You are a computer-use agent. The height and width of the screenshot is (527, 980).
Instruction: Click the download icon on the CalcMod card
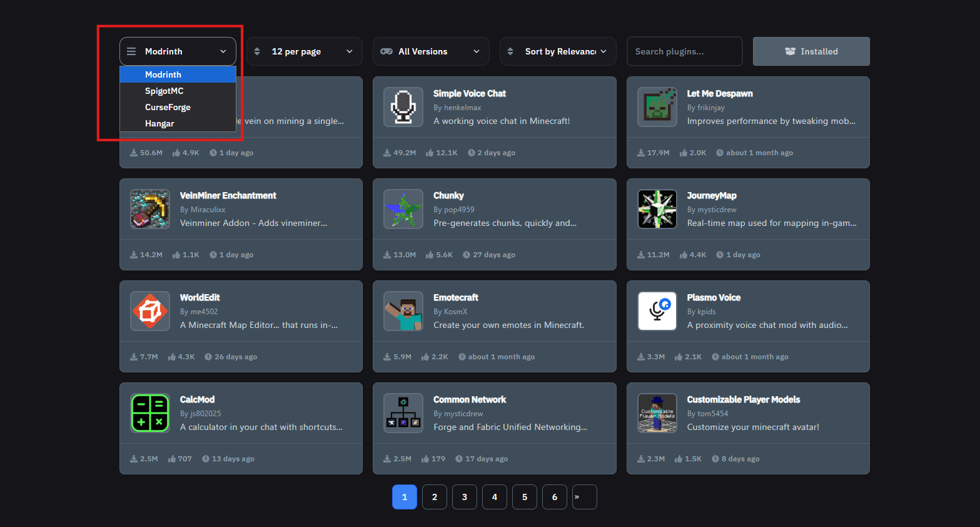134,459
